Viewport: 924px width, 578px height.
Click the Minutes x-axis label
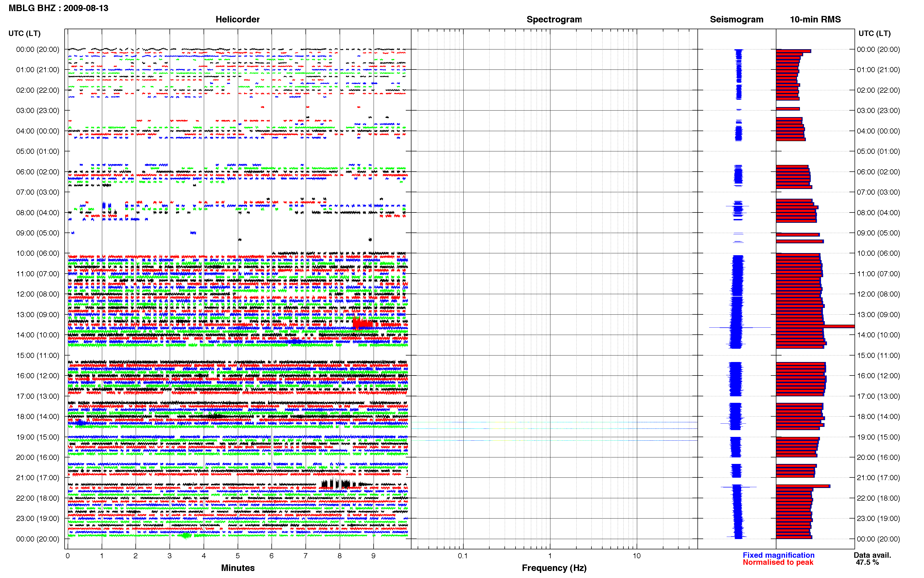tap(238, 568)
